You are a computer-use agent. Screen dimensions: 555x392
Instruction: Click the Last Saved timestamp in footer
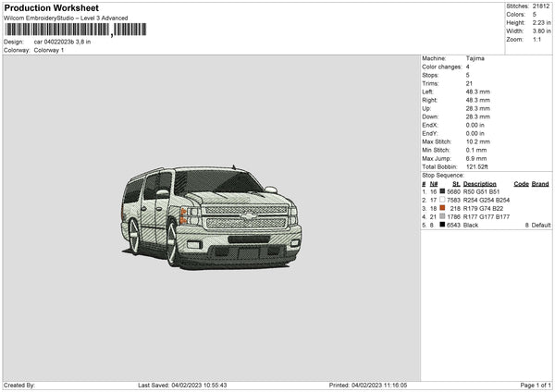[x=181, y=385]
